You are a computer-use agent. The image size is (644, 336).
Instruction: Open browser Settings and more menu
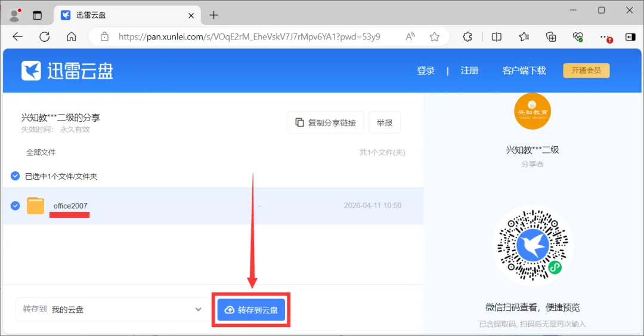pyautogui.click(x=605, y=37)
